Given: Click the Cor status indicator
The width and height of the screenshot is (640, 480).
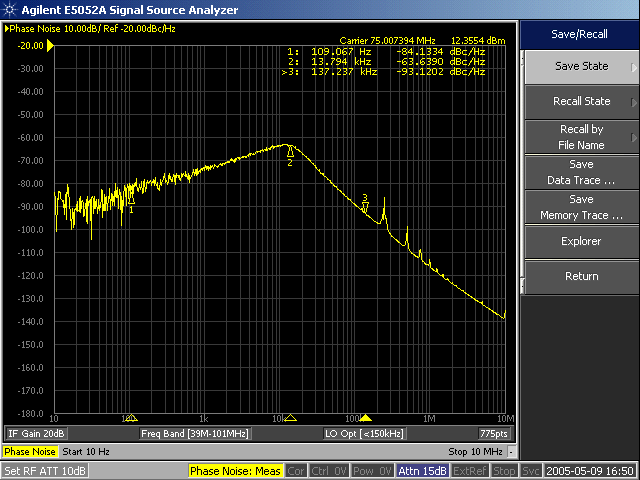Looking at the screenshot, I should 297,471.
